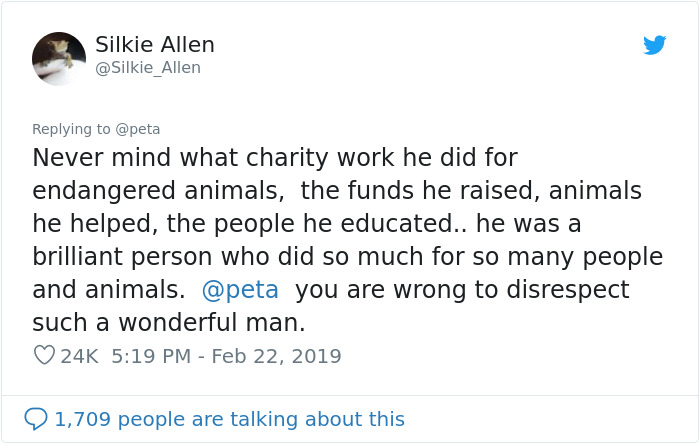Click the 24K likes count

tap(79, 356)
